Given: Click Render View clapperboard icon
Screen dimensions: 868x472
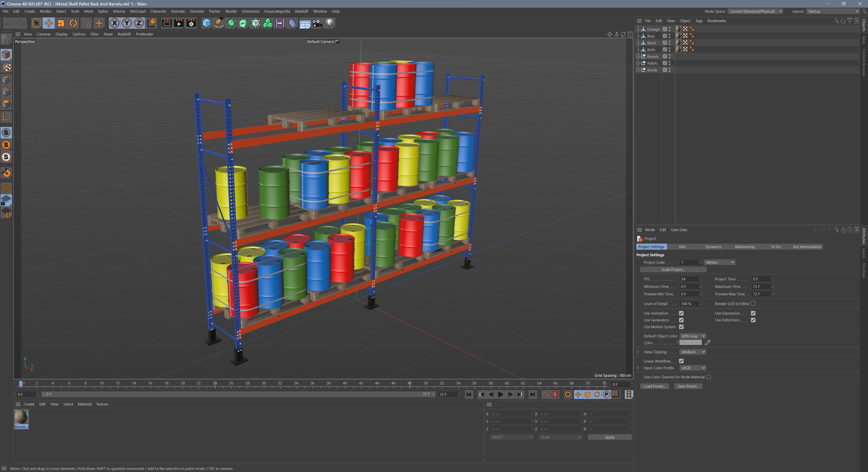Looking at the screenshot, I should 166,23.
